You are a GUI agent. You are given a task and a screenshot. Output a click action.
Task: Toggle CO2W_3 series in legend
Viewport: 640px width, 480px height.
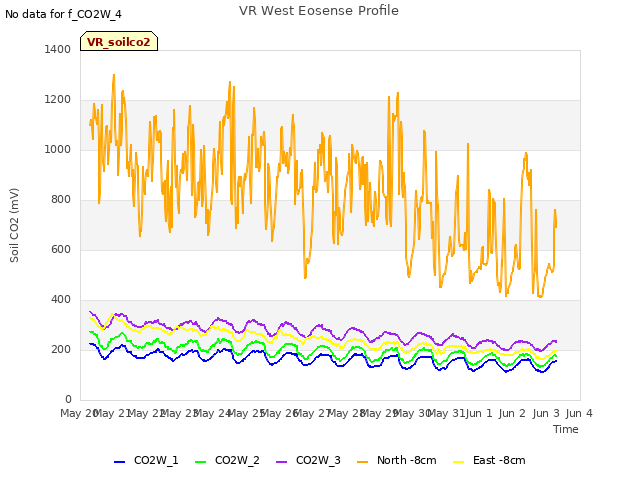(308, 460)
